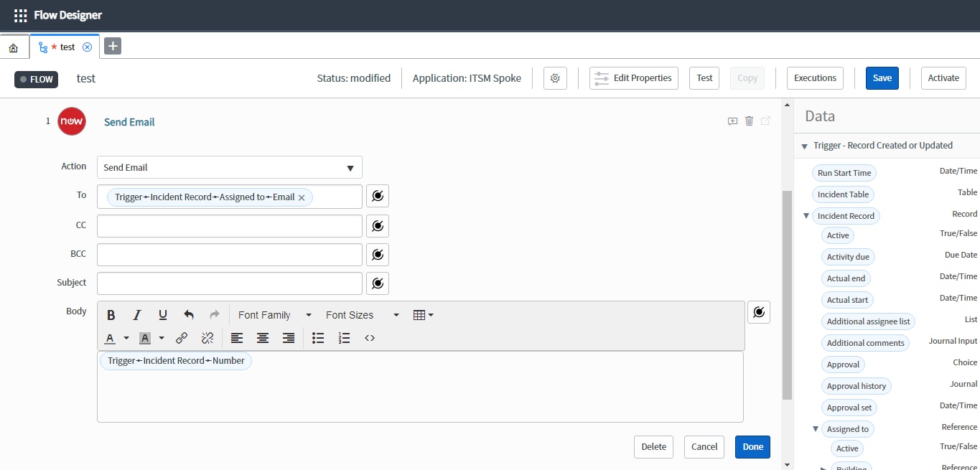The height and width of the screenshot is (470, 980).
Task: Select the Run Start Time data pill
Action: pyautogui.click(x=844, y=173)
